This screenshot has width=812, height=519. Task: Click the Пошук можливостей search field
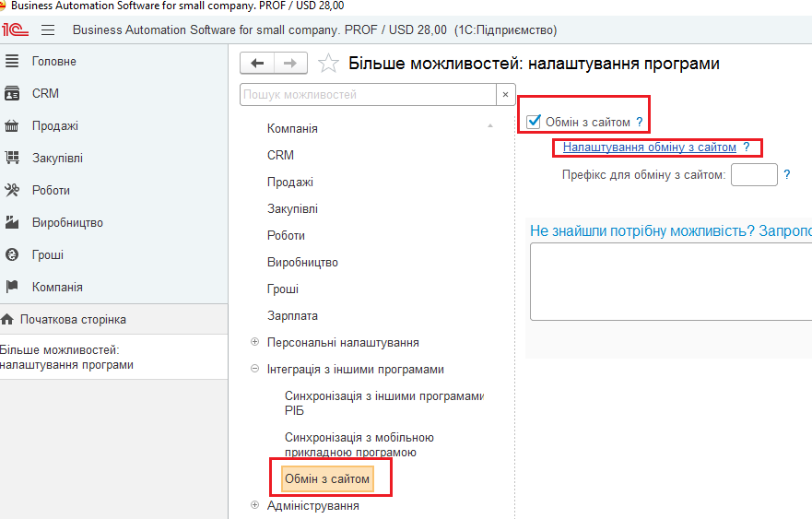coord(368,95)
